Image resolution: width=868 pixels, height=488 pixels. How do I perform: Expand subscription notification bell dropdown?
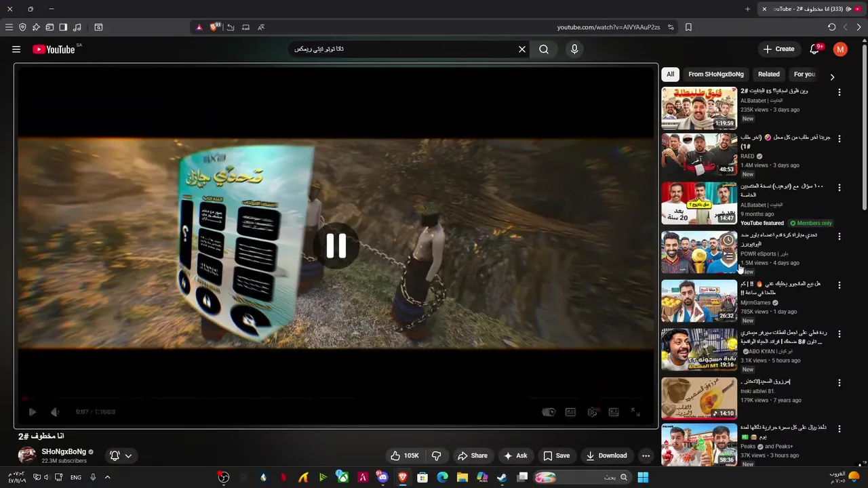(121, 455)
